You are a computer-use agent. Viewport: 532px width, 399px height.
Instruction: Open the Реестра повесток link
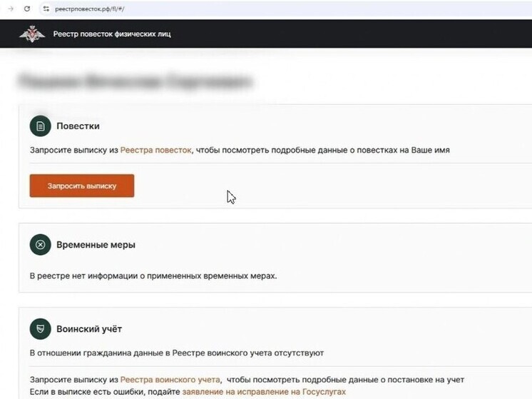(155, 151)
